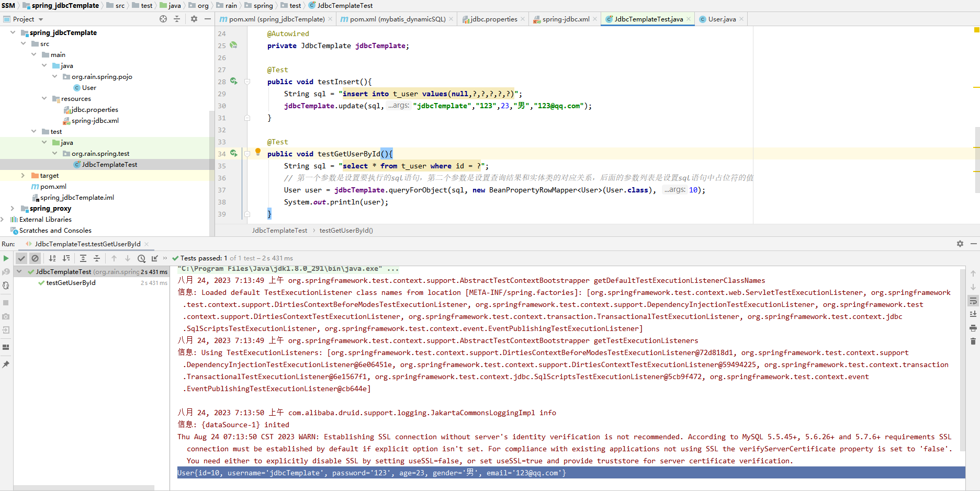
Task: Toggle Show Ignored tests filter
Action: tap(35, 258)
